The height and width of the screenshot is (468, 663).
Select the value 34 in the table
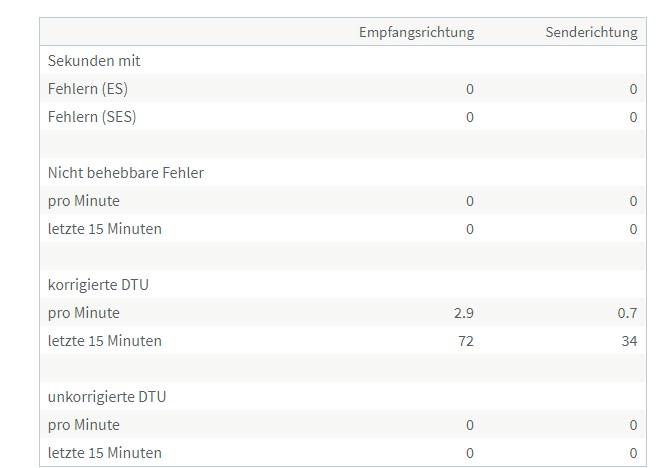click(x=628, y=341)
